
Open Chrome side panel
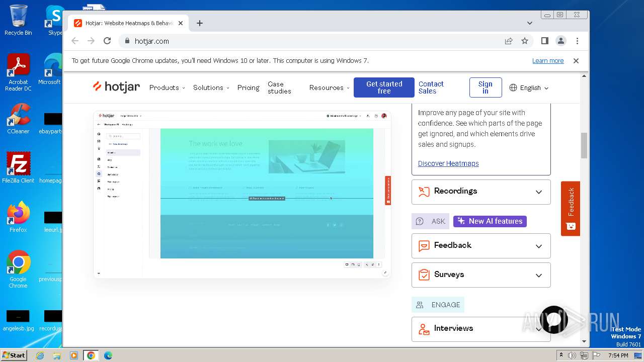[x=544, y=41]
